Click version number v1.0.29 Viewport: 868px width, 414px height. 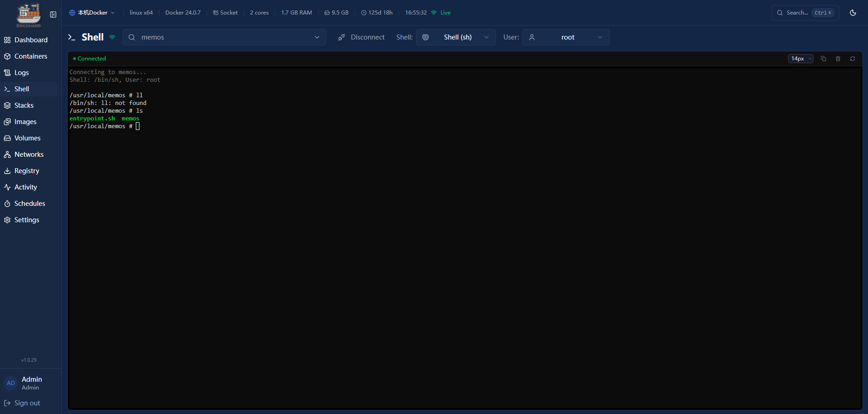tap(29, 360)
